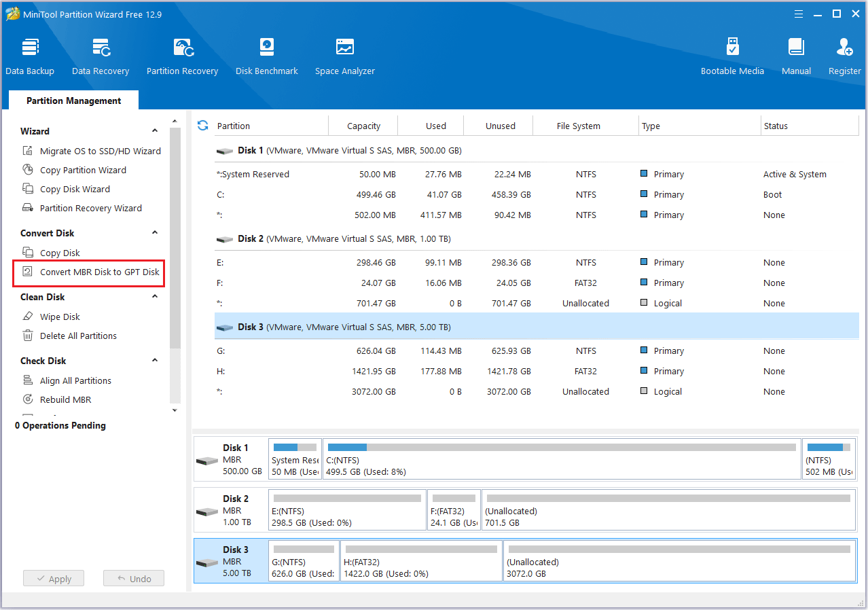This screenshot has width=868, height=610.
Task: Start a Disk Benchmark
Action: pos(266,54)
